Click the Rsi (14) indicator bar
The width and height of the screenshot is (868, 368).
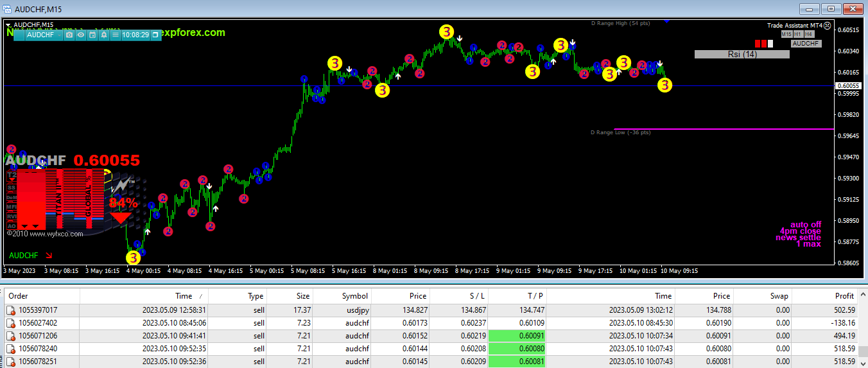pyautogui.click(x=742, y=55)
